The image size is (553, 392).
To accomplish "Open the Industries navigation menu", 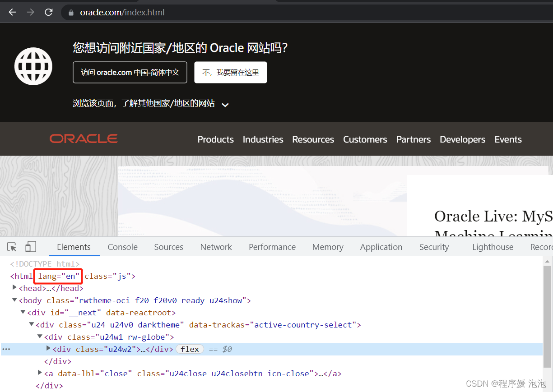I will click(x=263, y=139).
